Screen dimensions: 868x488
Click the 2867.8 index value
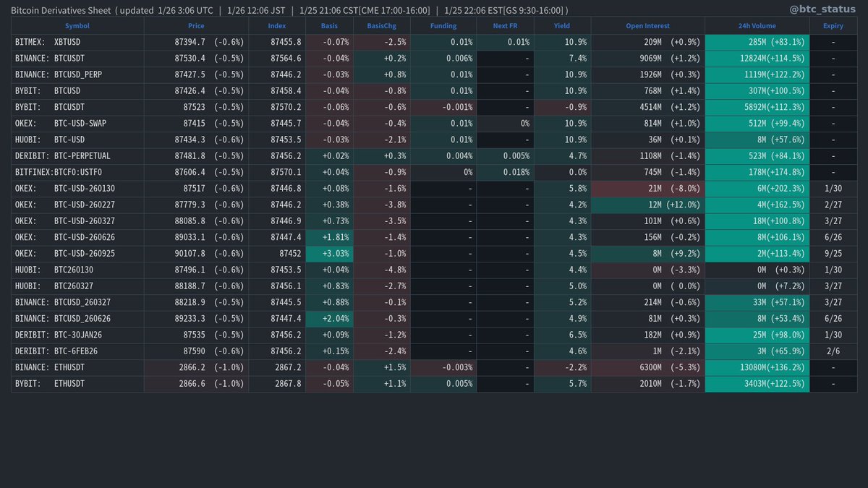click(288, 382)
